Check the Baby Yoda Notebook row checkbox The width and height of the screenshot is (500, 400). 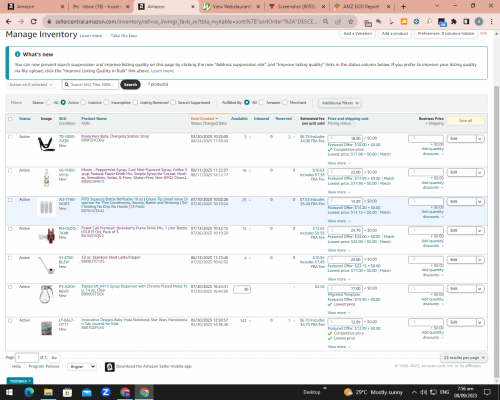point(10,320)
